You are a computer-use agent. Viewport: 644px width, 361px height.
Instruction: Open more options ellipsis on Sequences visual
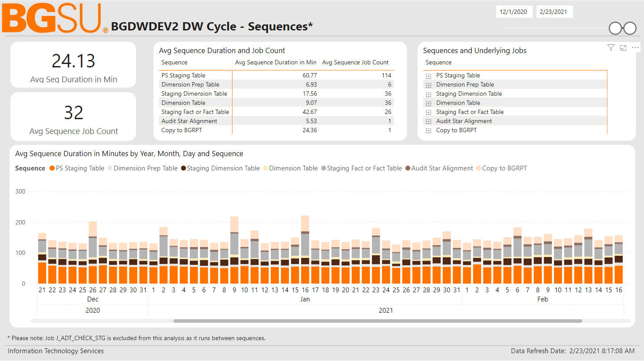pos(635,47)
